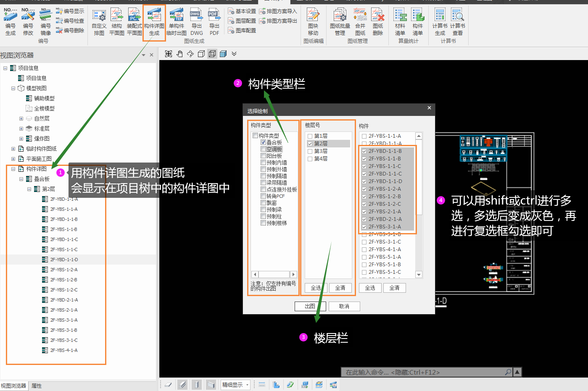Screen dimensions: 588x391
Task: Open the 材料清单 tool
Action: (400, 22)
